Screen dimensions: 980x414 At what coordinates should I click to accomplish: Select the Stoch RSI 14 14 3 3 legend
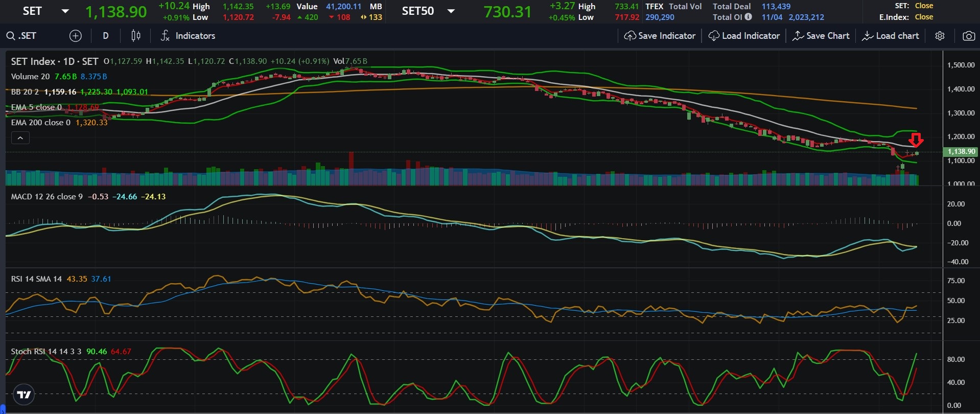tap(46, 352)
